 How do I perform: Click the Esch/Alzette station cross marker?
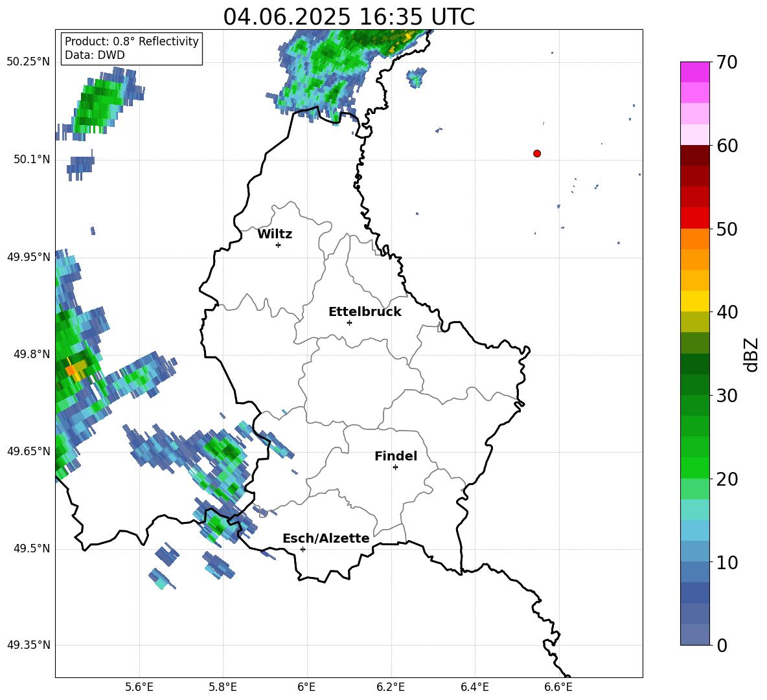pos(303,549)
